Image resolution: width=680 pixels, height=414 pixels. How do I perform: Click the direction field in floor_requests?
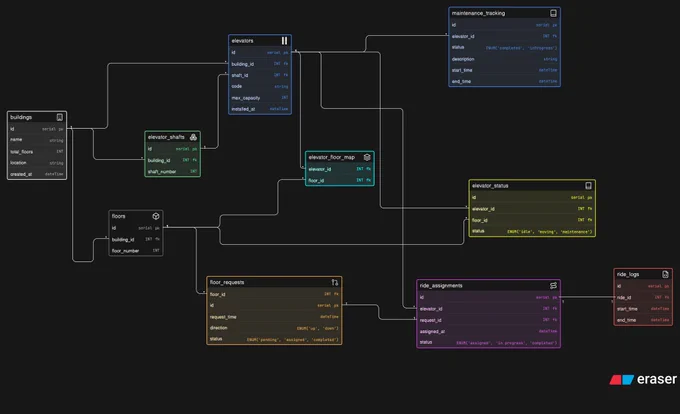274,328
